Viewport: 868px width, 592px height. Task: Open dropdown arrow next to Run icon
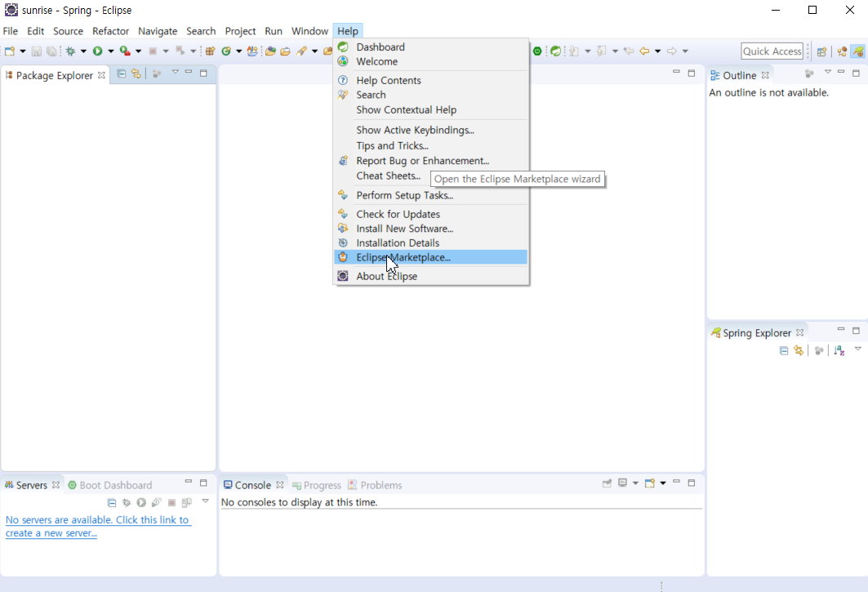111,51
